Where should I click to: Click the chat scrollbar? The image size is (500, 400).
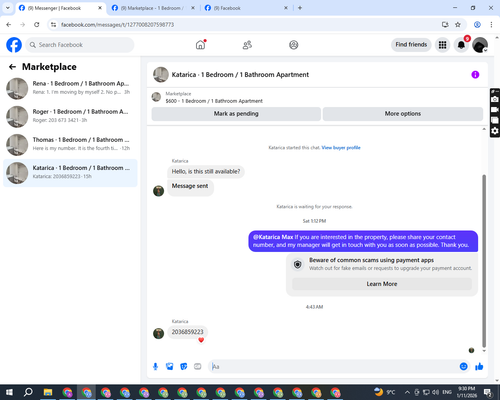(x=484, y=261)
